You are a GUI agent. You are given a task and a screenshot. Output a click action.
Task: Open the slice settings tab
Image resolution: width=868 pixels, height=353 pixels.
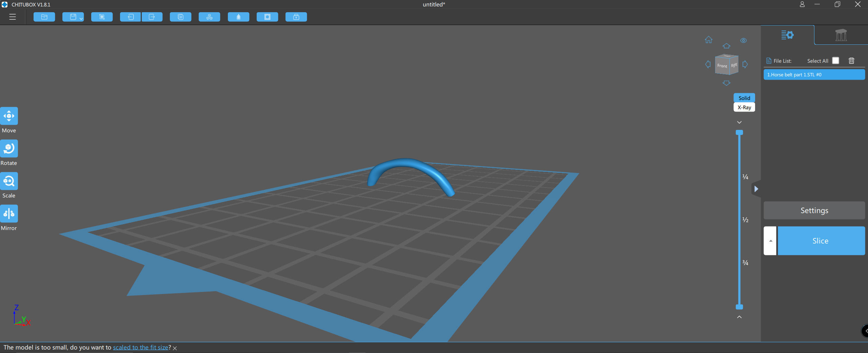(787, 35)
